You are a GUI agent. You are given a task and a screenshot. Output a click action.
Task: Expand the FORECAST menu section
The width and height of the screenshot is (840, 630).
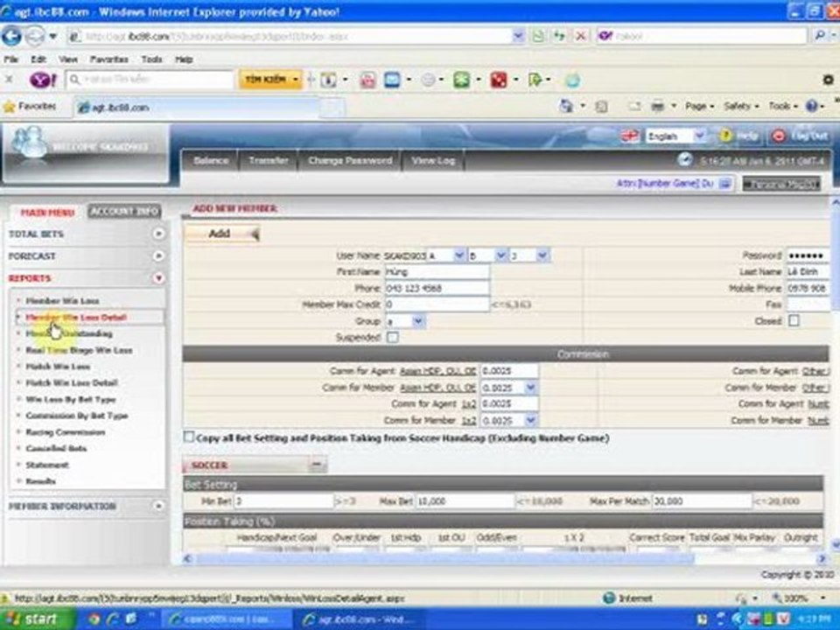click(x=158, y=256)
